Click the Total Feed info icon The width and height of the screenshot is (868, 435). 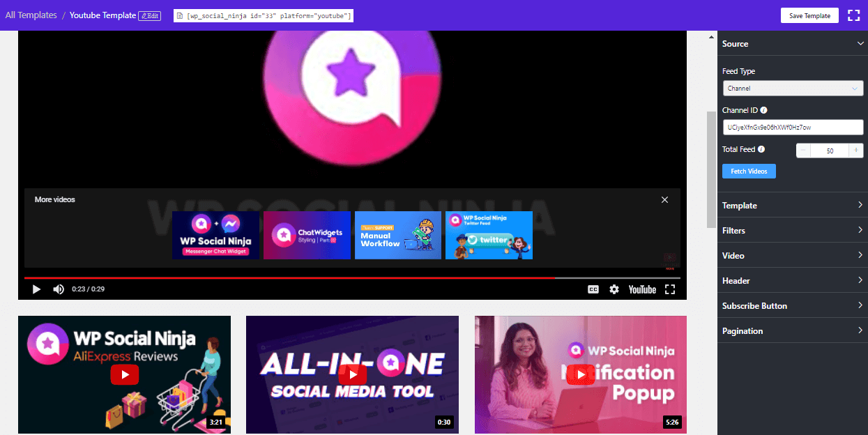tap(761, 149)
